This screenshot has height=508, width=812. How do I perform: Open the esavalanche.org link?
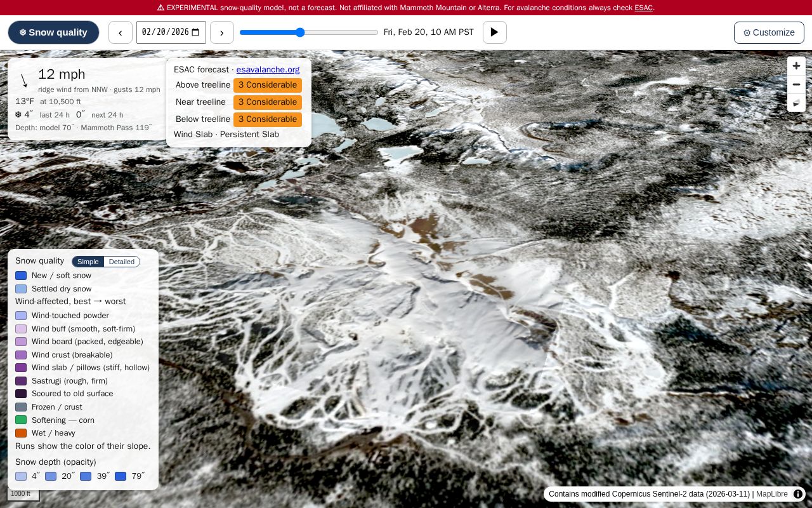(268, 70)
